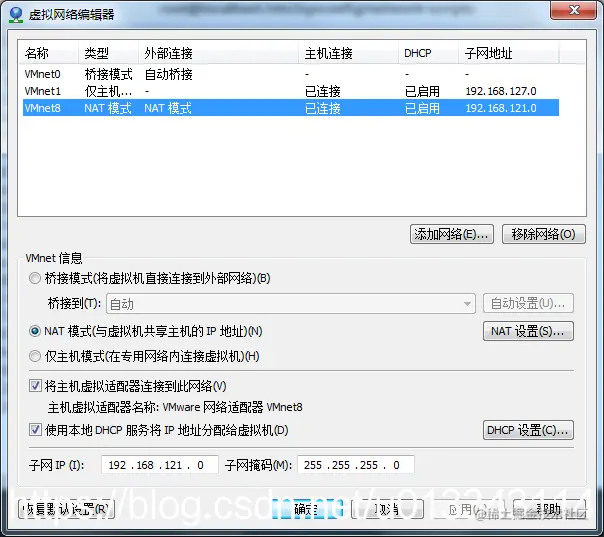Viewport: 604px width, 537px height.
Task: Click the 主机连接 column header
Action: 349,53
